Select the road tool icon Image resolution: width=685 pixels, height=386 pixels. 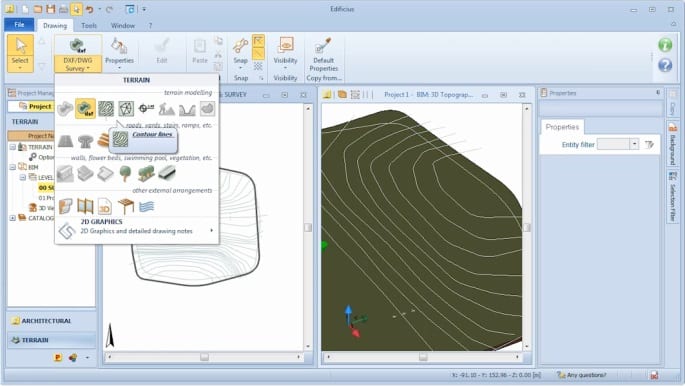pos(65,141)
